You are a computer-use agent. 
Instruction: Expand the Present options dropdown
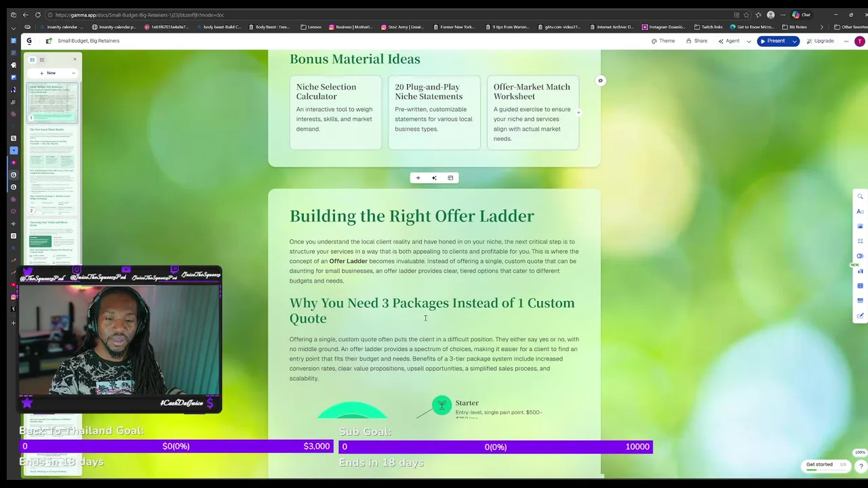pyautogui.click(x=794, y=41)
